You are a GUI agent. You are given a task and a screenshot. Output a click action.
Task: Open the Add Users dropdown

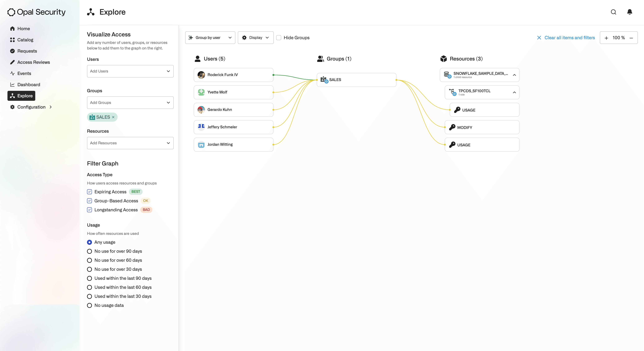click(x=130, y=71)
